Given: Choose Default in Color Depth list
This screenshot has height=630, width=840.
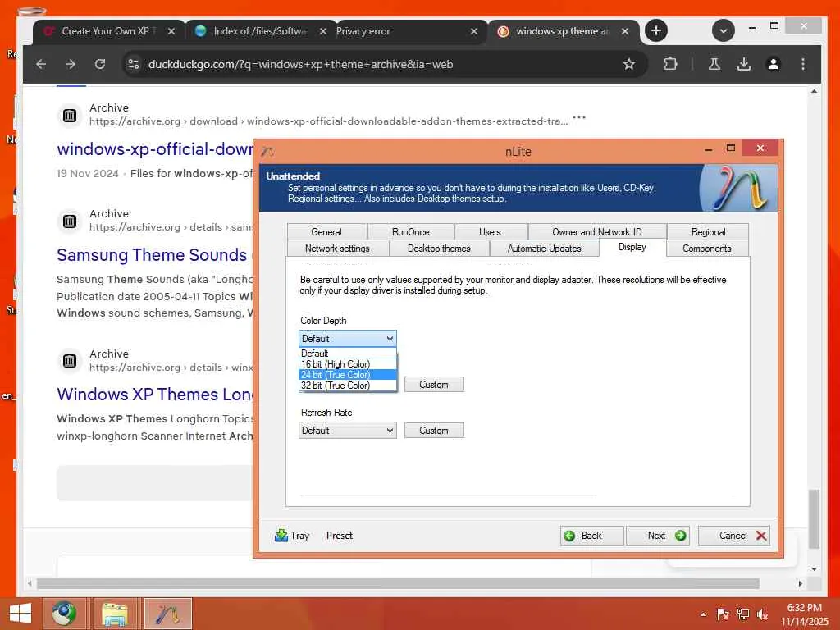Looking at the screenshot, I should [x=348, y=354].
